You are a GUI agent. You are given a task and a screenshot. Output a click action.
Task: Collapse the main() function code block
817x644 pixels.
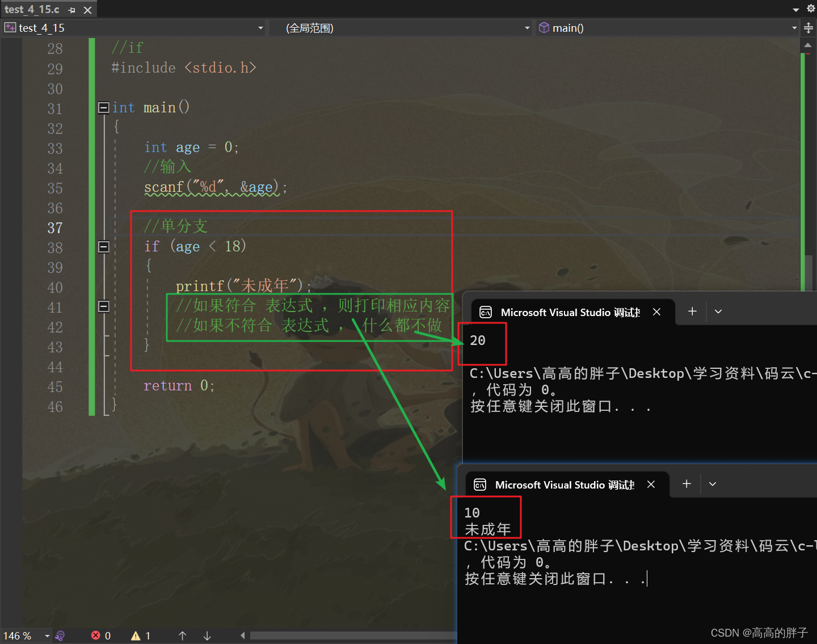pos(103,107)
